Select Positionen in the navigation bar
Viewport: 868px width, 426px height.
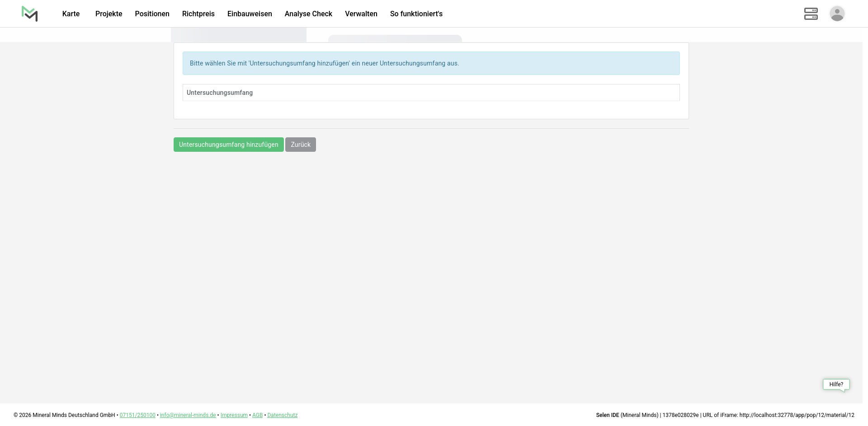click(x=152, y=14)
